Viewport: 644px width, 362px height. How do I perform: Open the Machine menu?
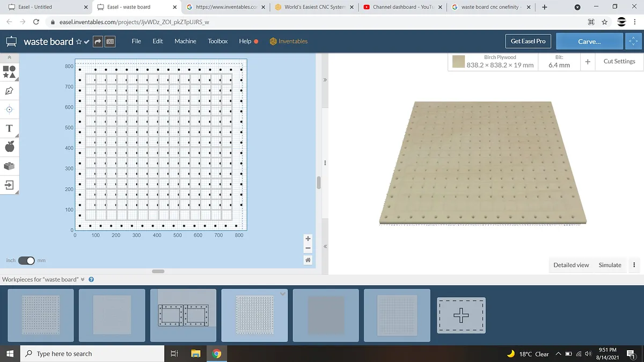[x=185, y=41]
